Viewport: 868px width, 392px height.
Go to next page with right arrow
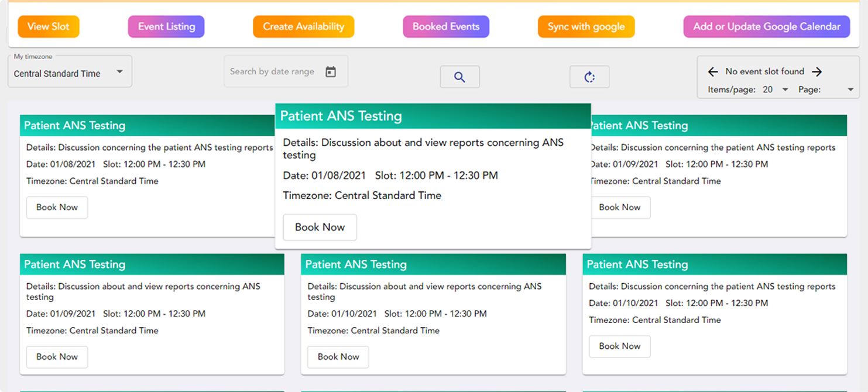pyautogui.click(x=817, y=71)
